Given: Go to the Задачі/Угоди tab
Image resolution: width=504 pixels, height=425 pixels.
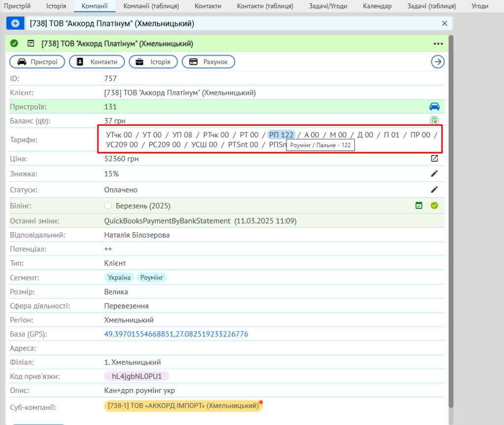Looking at the screenshot, I should coord(328,6).
